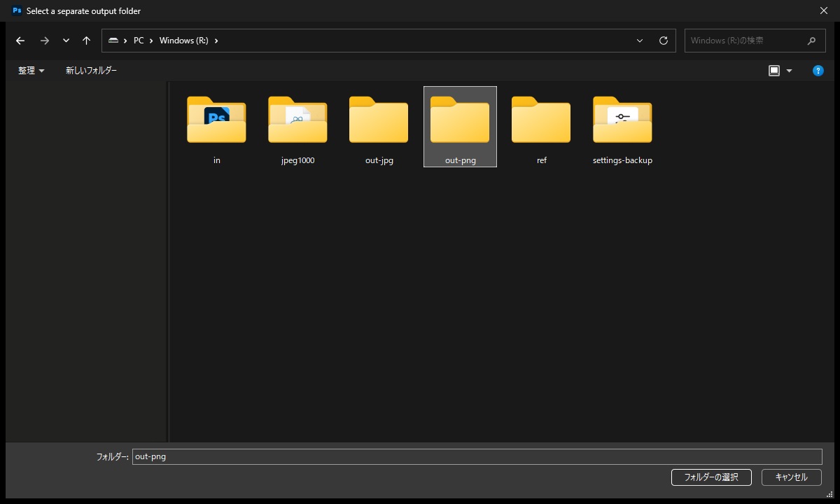Go up one folder level

tap(86, 41)
